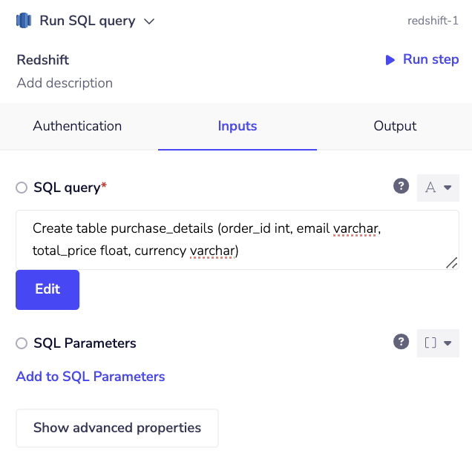Open SQL query input type dropdown arrow
This screenshot has height=476, width=472.
click(x=448, y=188)
